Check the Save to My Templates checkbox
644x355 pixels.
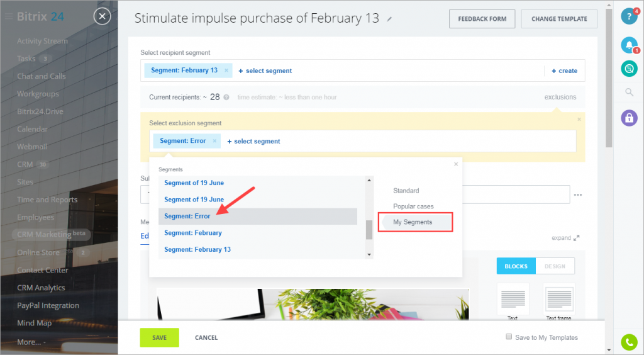(509, 337)
